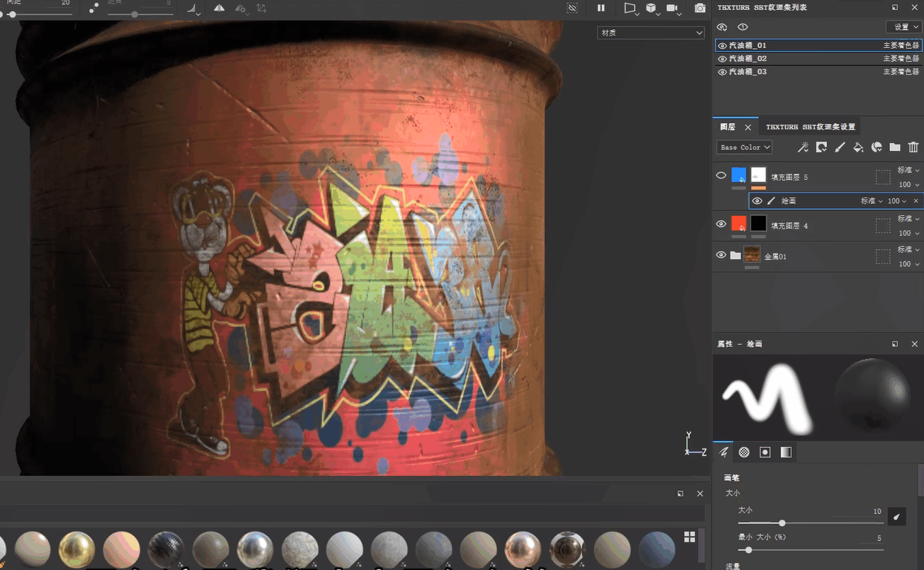This screenshot has height=570, width=924.
Task: Click the smart material icon in layers toolbar
Action: (877, 147)
